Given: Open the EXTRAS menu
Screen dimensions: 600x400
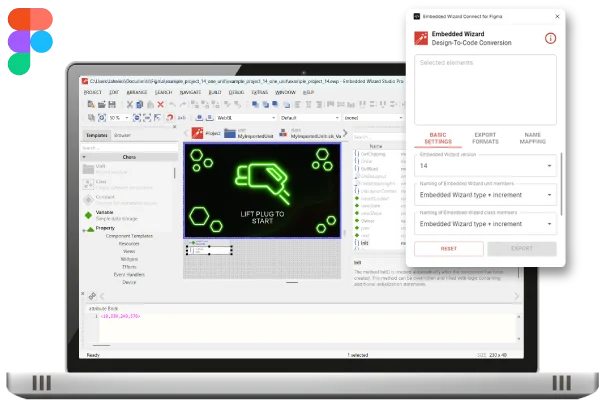Looking at the screenshot, I should point(259,92).
